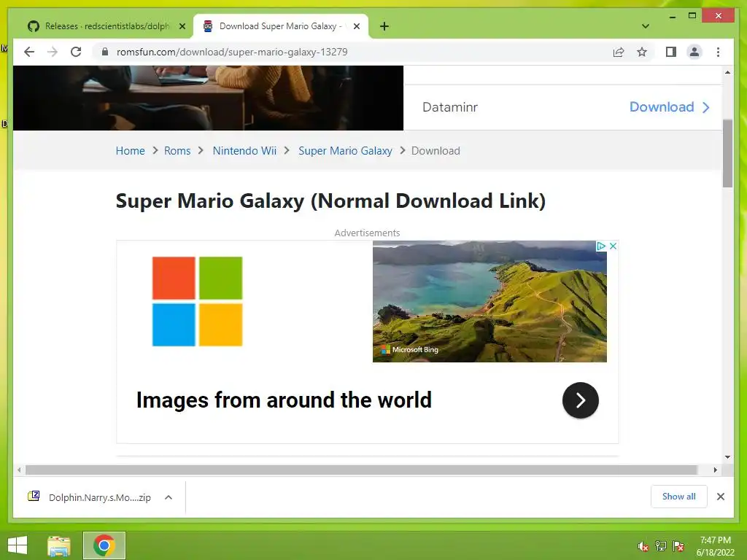Click the page vertical scrollbar thumb
This screenshot has height=560, width=747.
[x=727, y=153]
